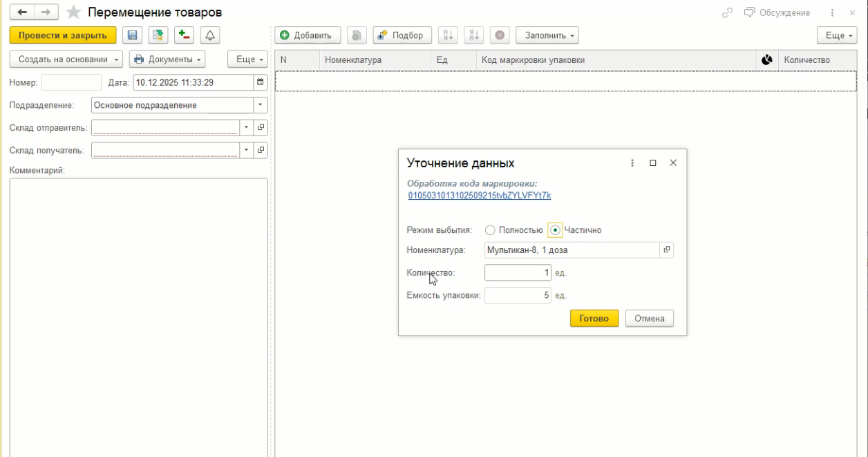Open the Склад отправитель record icon
Screen dimensions: 868x457
point(261,128)
